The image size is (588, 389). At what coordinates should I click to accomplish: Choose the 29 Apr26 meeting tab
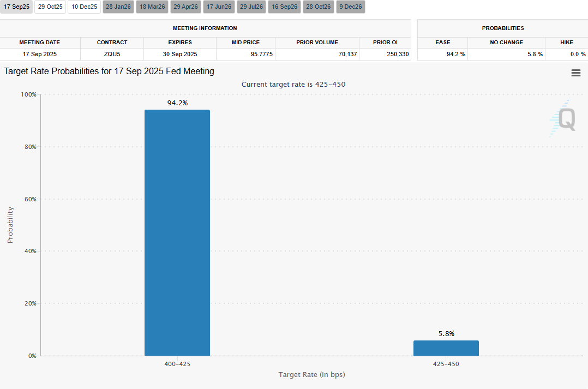click(x=186, y=7)
